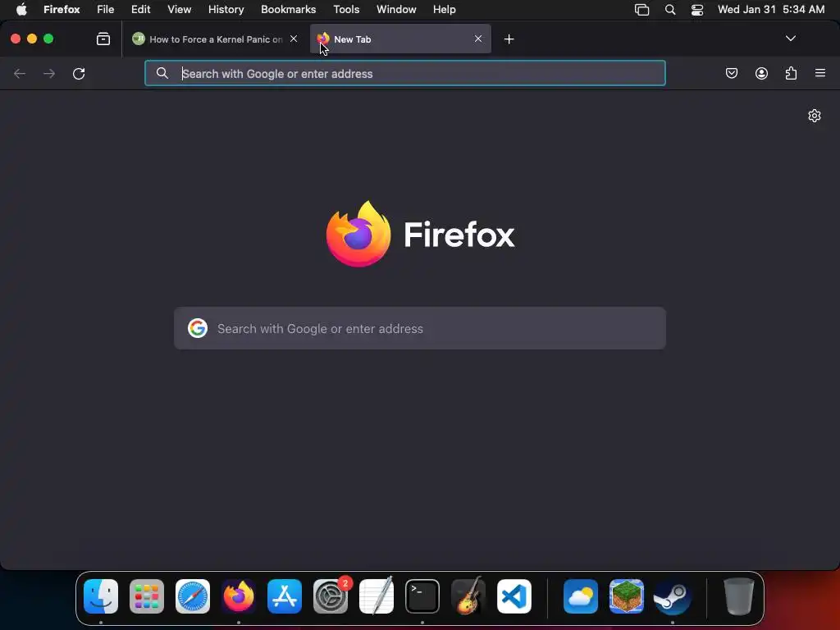Click the Google search box on page
The height and width of the screenshot is (630, 840).
tap(420, 328)
